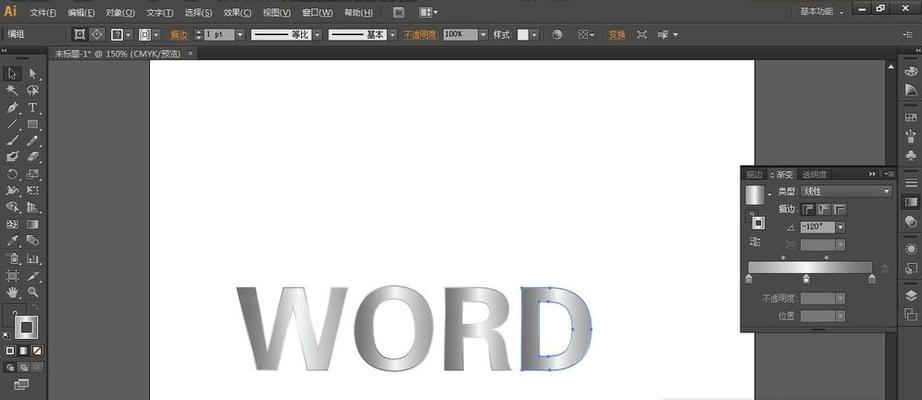Open the opacity 100% dropdown arrow
The image size is (922, 400).
click(x=483, y=35)
